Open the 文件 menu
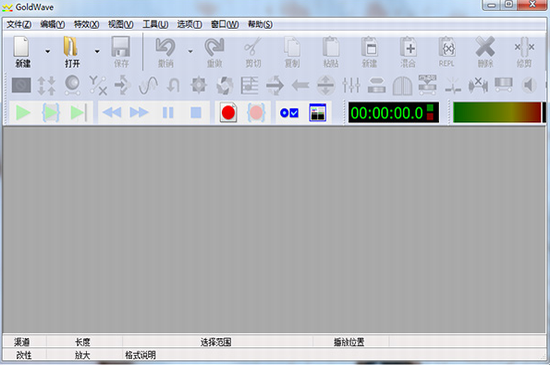This screenshot has width=550, height=365. (x=19, y=25)
